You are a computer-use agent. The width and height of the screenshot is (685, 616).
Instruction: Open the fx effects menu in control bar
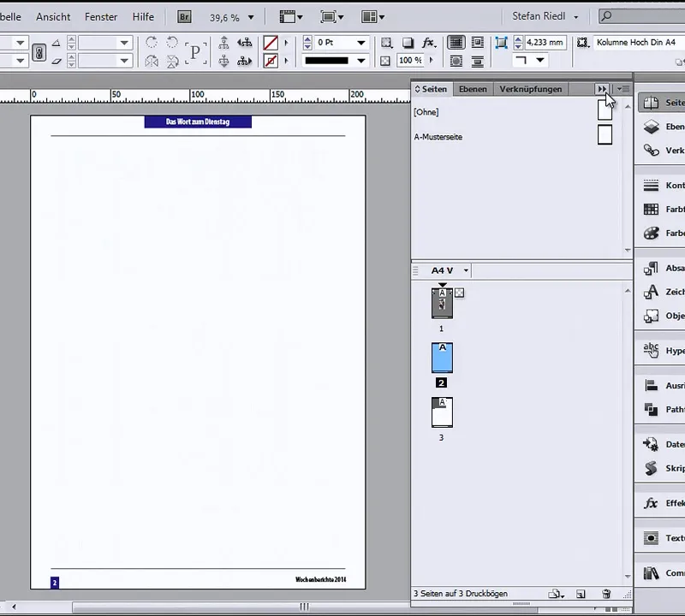click(429, 42)
